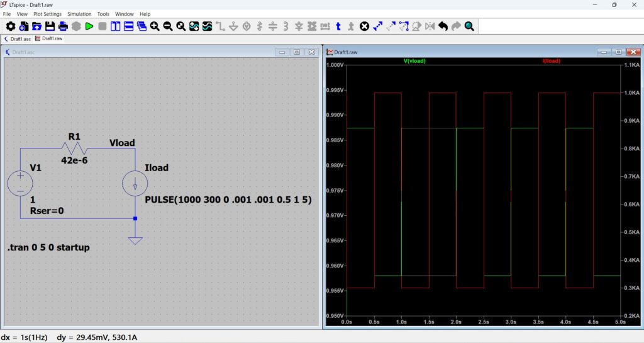Click the grey mirror tool icon

(430, 26)
